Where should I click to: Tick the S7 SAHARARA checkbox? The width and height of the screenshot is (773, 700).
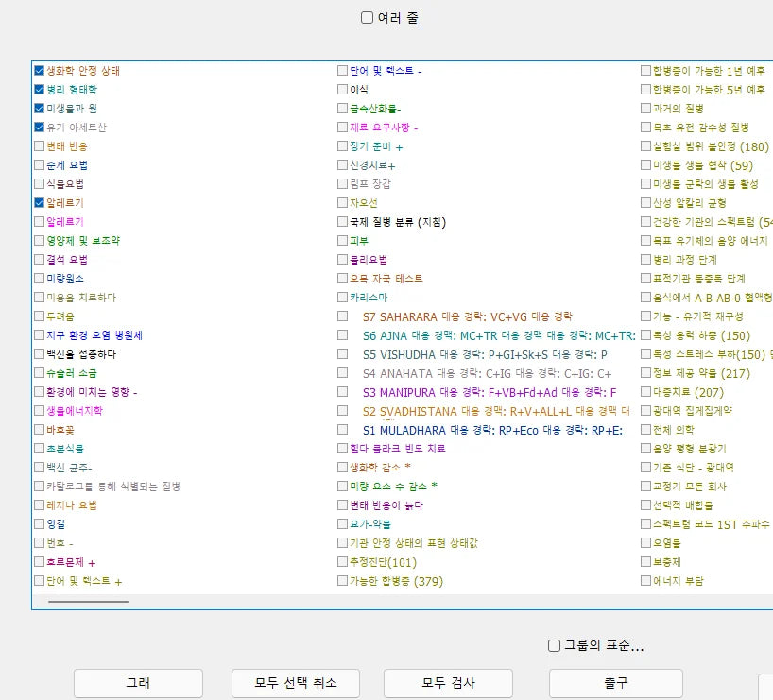click(x=343, y=316)
